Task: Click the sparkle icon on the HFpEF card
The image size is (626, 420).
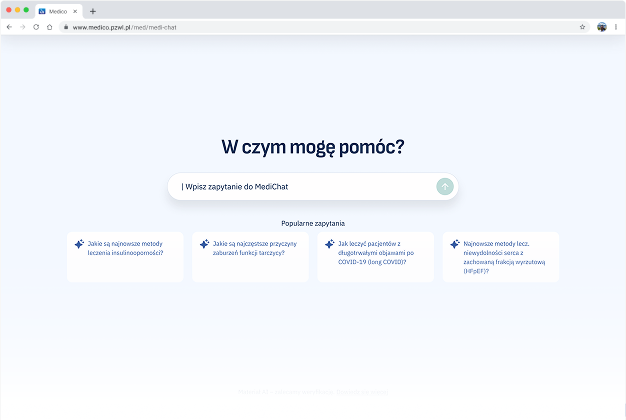Action: click(455, 243)
